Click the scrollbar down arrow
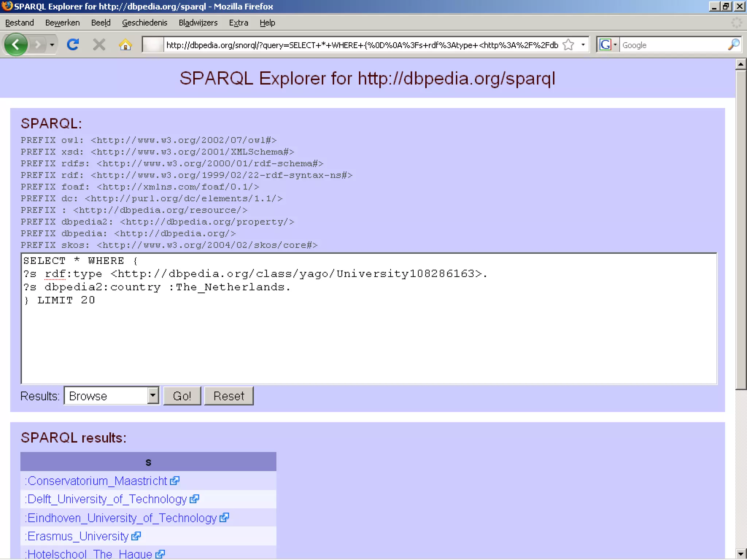Screen dimensions: 747x560 point(740,554)
